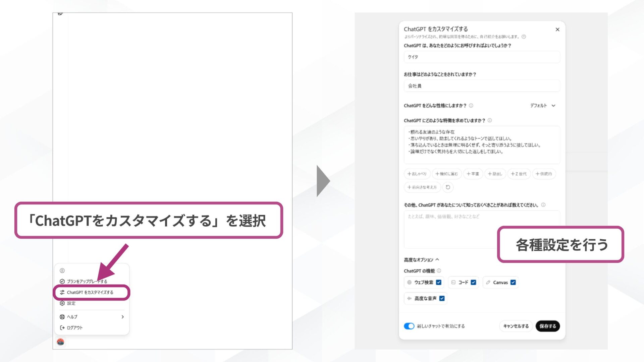Uncheck the ウェブ検索 checkbox
This screenshot has width=644, height=362.
click(439, 283)
